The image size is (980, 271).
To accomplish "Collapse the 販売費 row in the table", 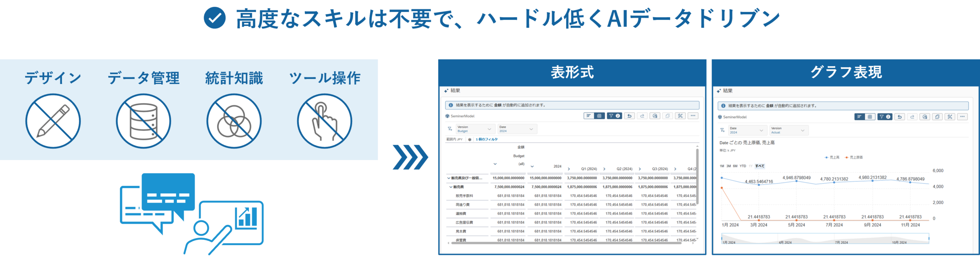I will [x=451, y=187].
